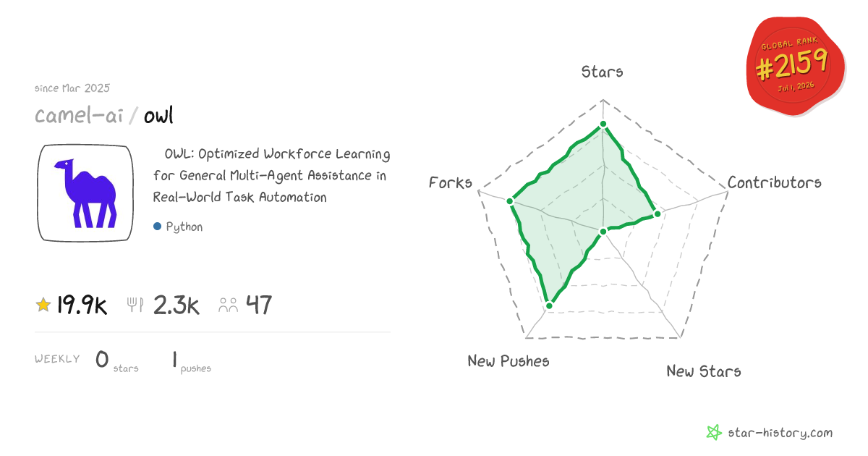Click the green data point on Stars axis
868x456 pixels.
click(603, 125)
